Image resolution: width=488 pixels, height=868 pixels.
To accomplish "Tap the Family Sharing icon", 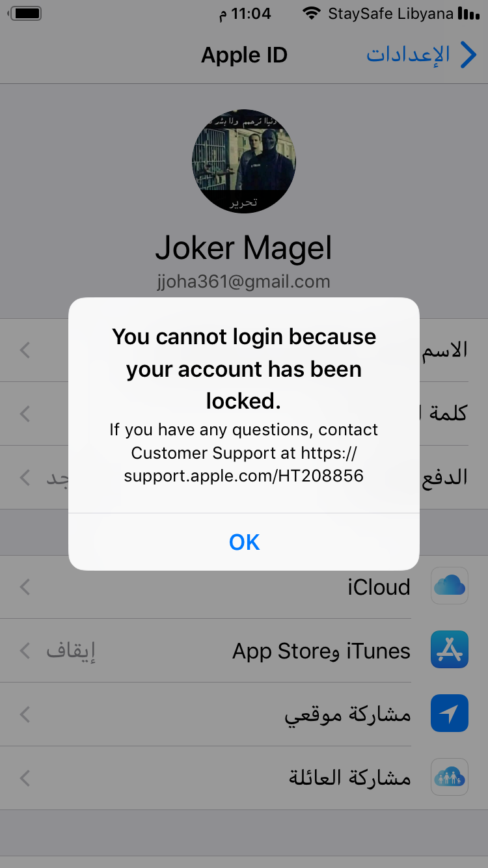I will (450, 777).
